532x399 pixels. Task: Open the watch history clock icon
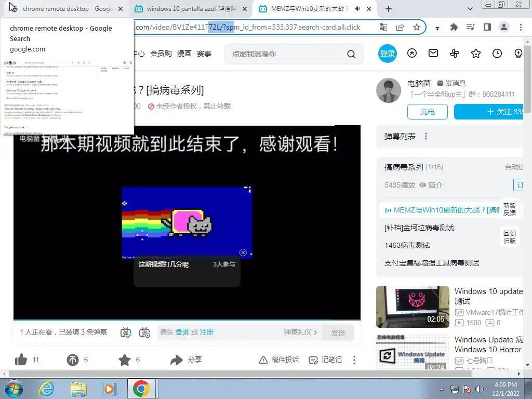click(x=497, y=54)
